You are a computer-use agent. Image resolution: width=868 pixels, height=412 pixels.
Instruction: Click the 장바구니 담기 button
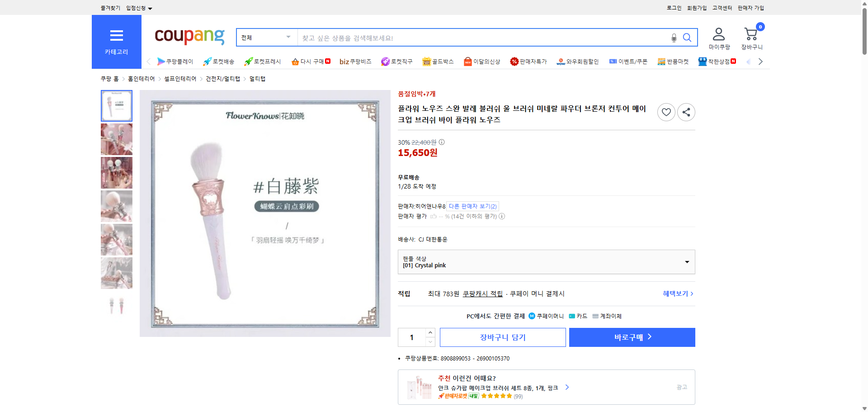tap(503, 337)
